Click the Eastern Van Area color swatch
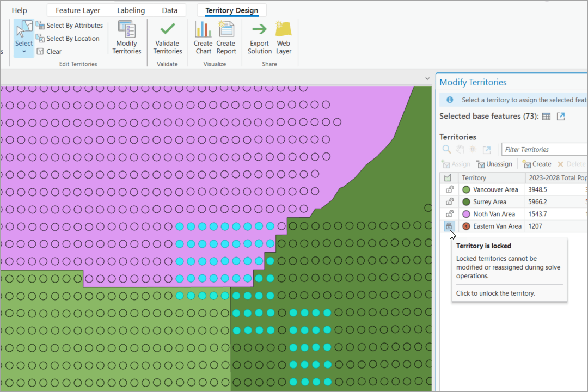 click(466, 226)
